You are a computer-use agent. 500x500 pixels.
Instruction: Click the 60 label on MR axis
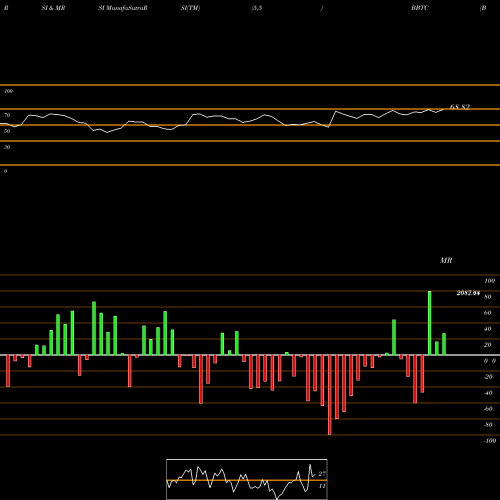click(488, 313)
